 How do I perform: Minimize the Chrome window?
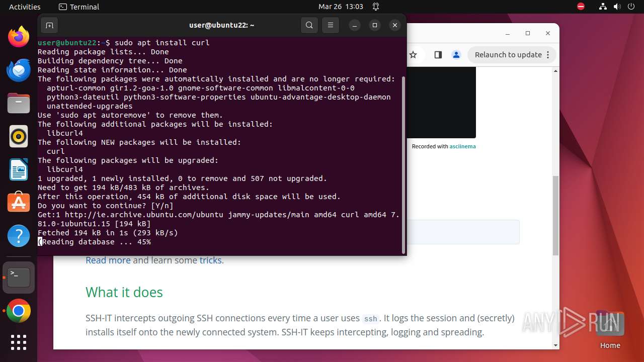tap(507, 33)
